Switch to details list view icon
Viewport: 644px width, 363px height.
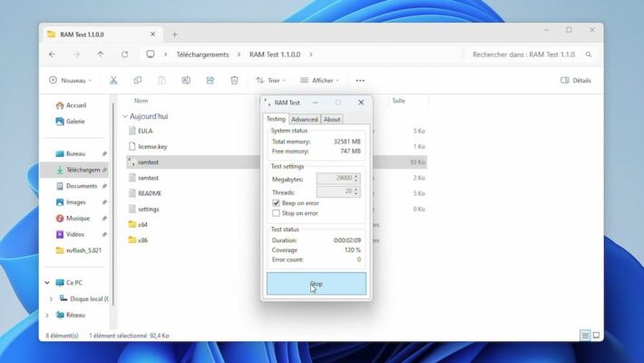click(585, 336)
